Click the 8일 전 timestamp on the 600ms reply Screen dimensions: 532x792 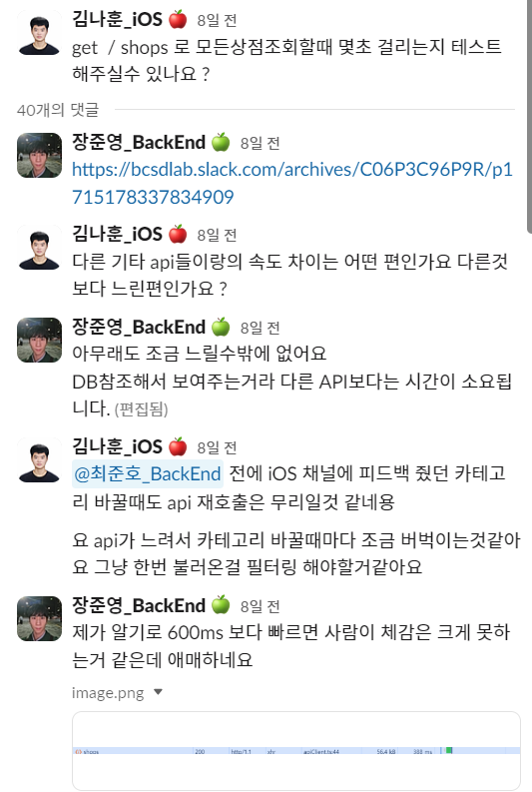pyautogui.click(x=260, y=606)
